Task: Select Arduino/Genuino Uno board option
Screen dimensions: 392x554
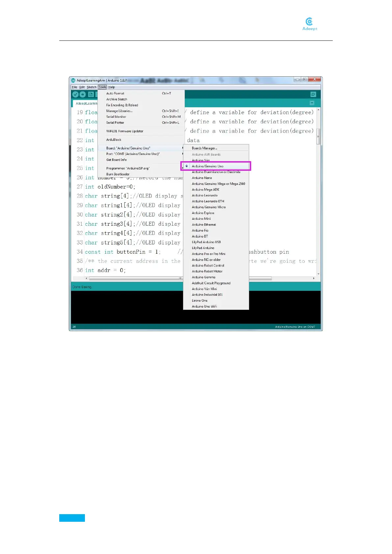Action: pos(216,166)
